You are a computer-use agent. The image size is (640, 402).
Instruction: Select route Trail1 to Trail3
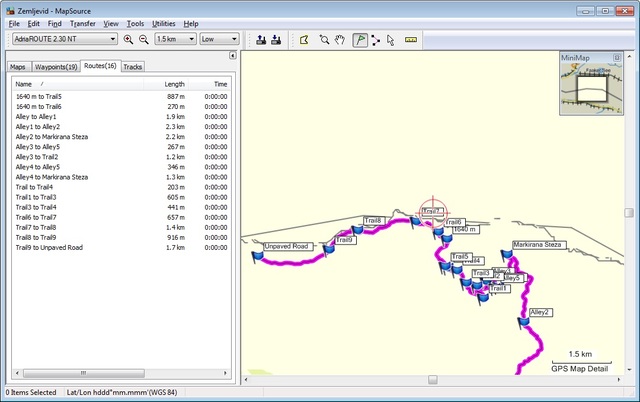coord(121,197)
